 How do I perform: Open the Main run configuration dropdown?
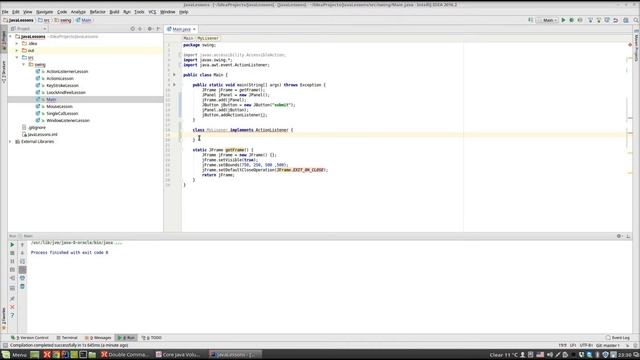pyautogui.click(x=547, y=20)
